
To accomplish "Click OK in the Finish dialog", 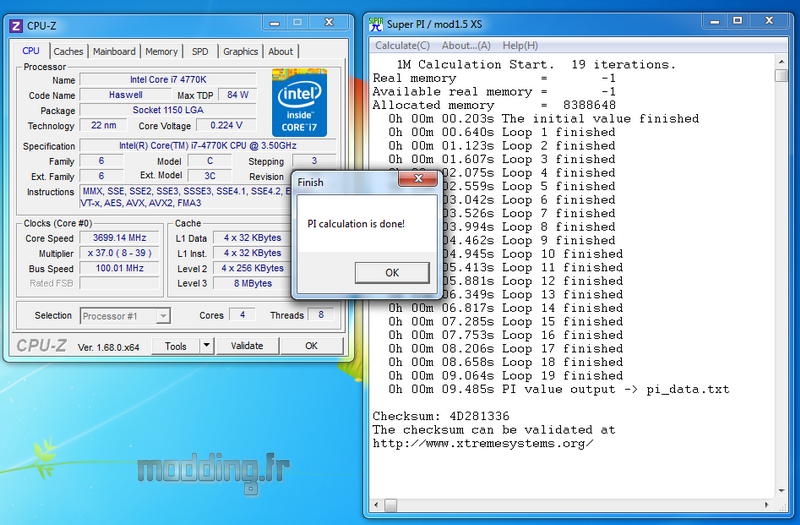I will [392, 273].
